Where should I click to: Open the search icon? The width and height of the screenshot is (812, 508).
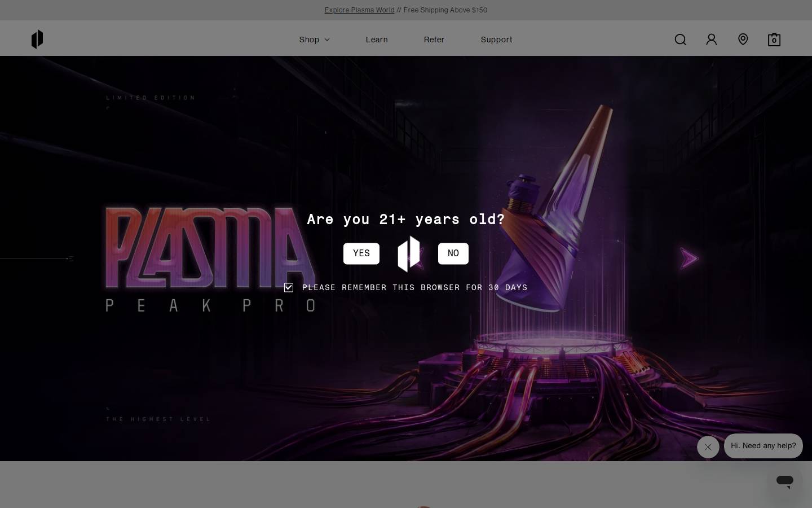click(x=681, y=40)
